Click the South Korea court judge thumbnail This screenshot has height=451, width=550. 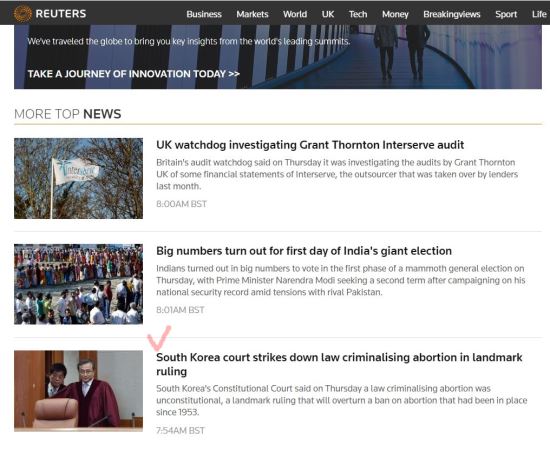pos(79,391)
